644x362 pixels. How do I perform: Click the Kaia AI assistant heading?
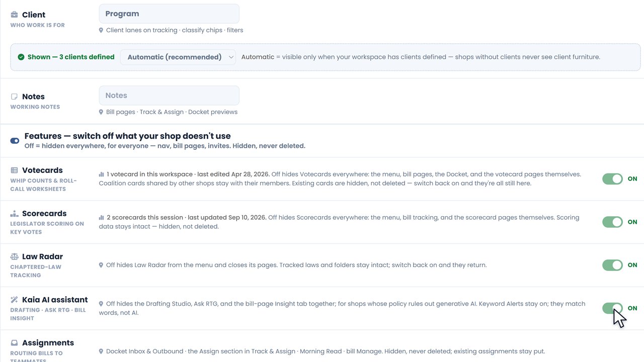point(55,300)
